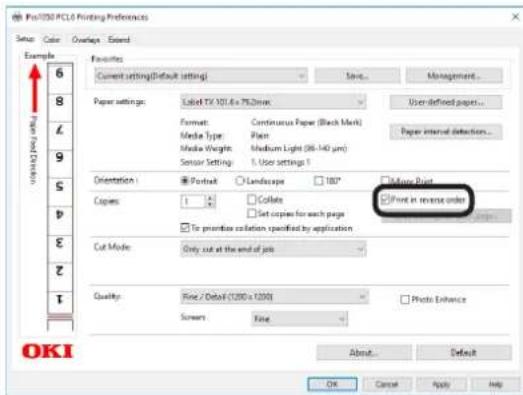This screenshot has width=523, height=395.
Task: Restore settings with the Default button
Action: tap(464, 353)
